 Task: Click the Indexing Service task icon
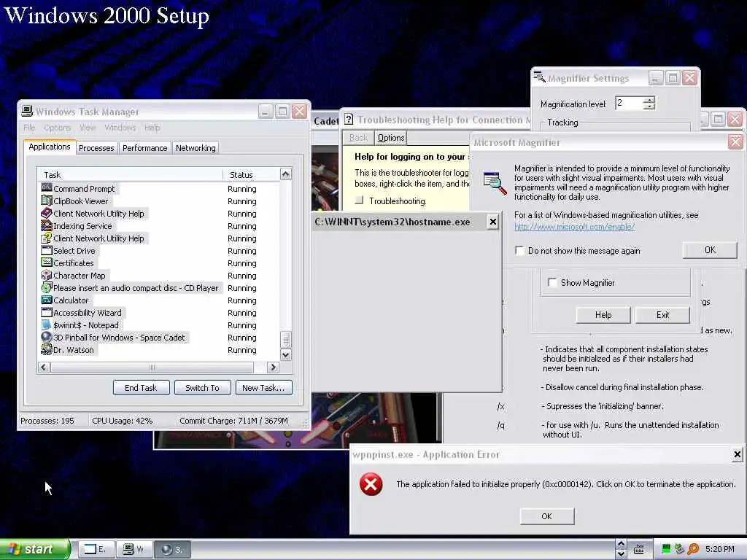pos(46,225)
